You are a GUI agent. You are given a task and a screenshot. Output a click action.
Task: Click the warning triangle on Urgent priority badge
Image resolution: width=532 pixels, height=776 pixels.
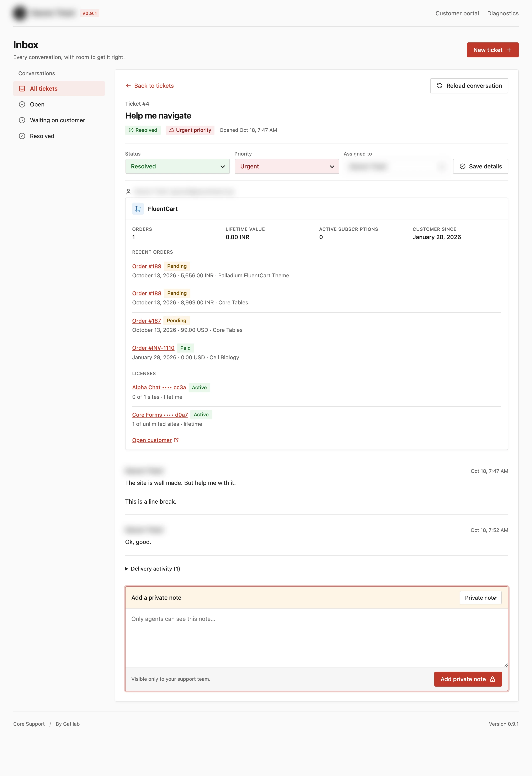(171, 130)
